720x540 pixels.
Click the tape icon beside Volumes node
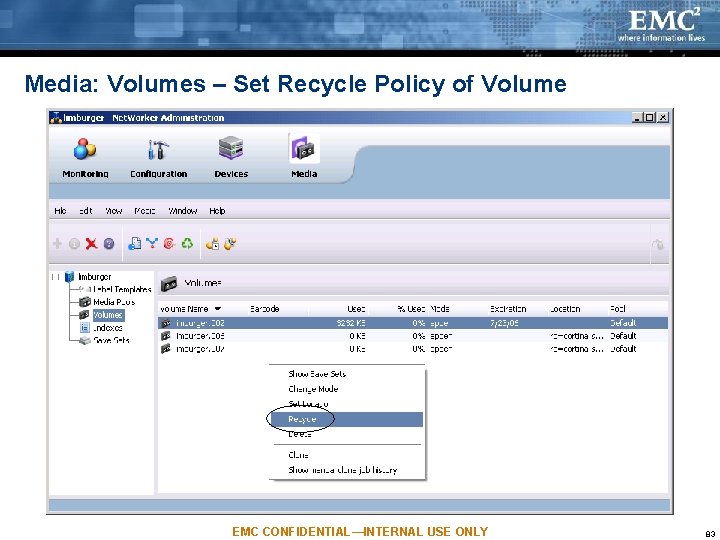tap(84, 315)
